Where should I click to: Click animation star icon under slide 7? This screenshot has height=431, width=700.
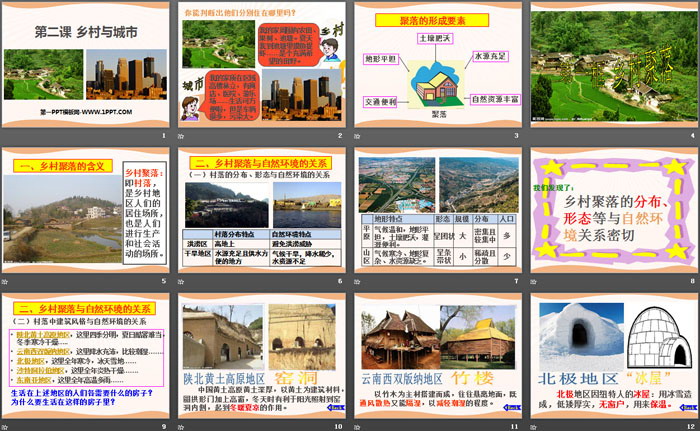coord(357,281)
